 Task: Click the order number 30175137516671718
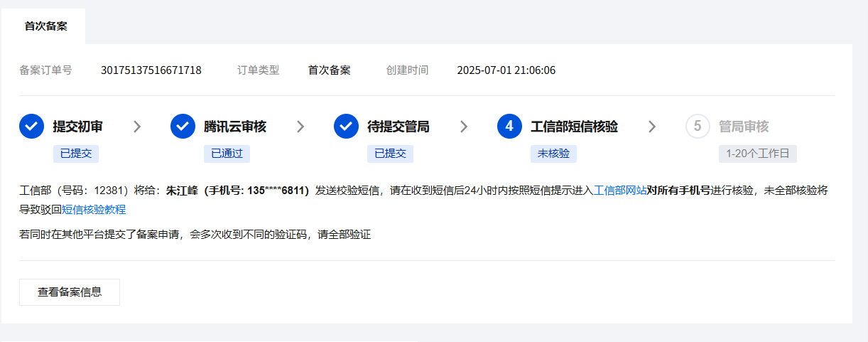[151, 70]
